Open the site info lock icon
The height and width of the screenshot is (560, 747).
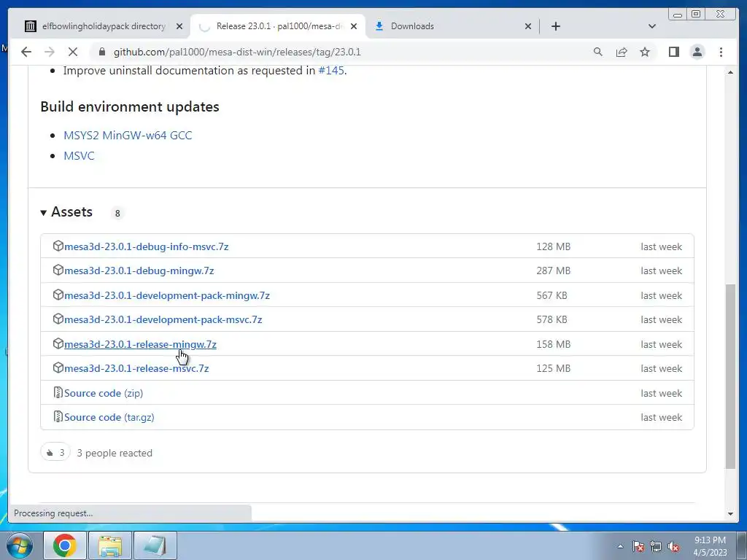[x=101, y=52]
